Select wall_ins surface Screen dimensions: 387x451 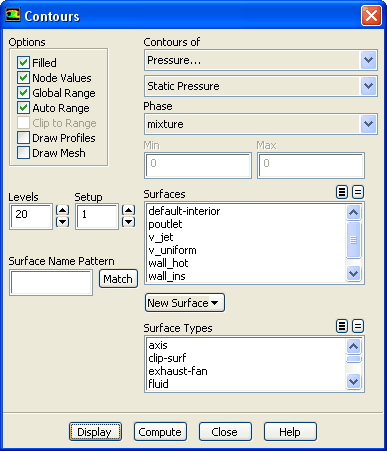click(246, 276)
